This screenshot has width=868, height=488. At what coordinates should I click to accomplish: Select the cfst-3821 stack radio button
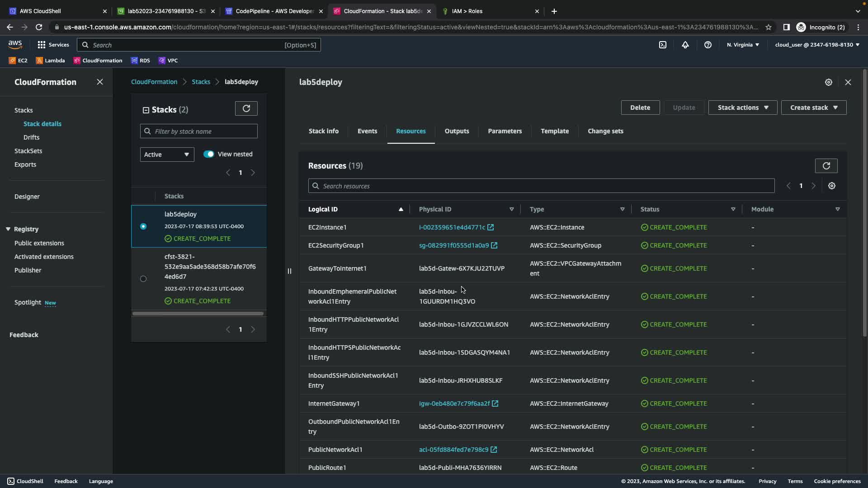[x=143, y=279]
